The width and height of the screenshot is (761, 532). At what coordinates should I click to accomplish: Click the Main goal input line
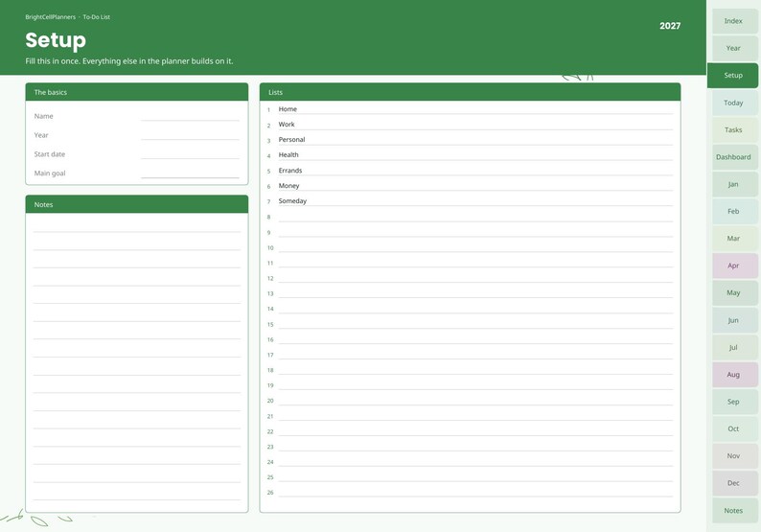(x=190, y=173)
